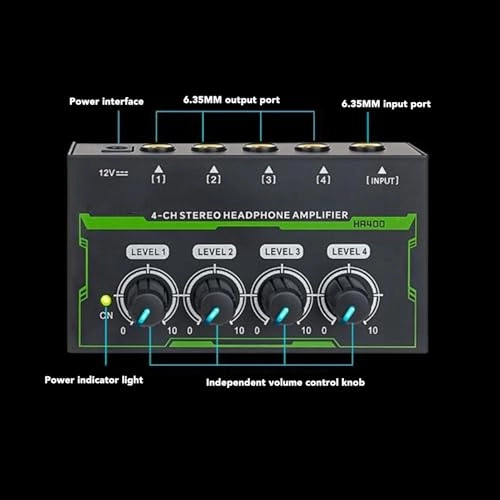Click the LEVEL 1 label badge
Image resolution: width=500 pixels, height=500 pixels.
click(x=148, y=252)
